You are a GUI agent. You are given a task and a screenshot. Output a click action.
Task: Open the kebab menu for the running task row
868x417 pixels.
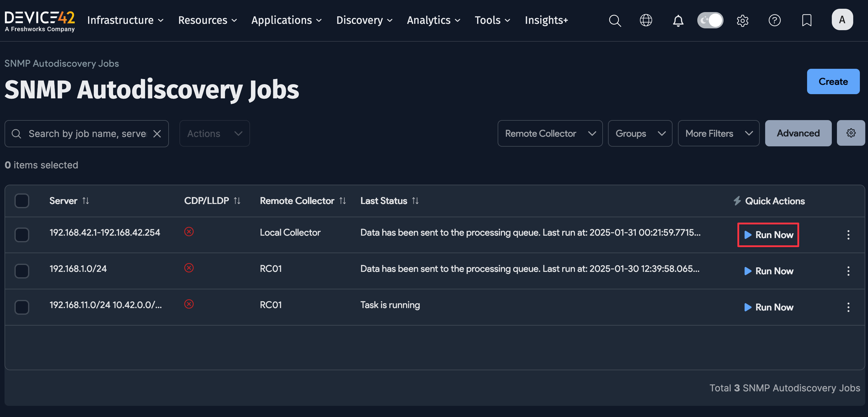(848, 307)
